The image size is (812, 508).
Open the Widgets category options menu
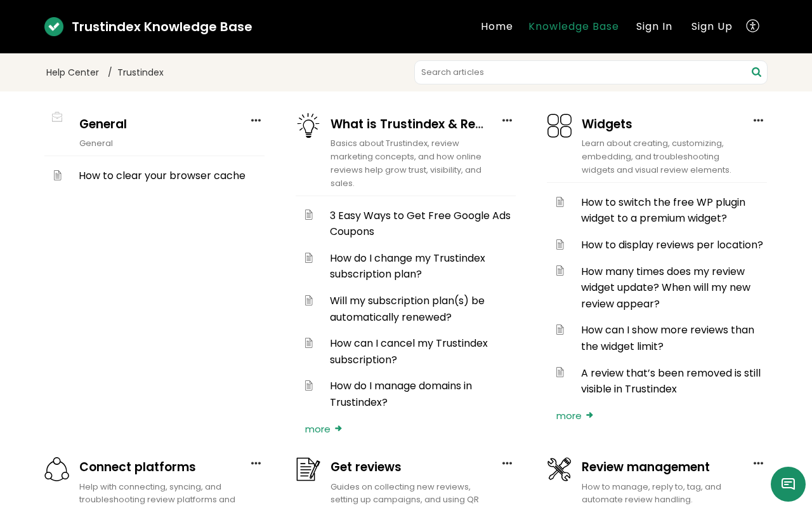[758, 121]
